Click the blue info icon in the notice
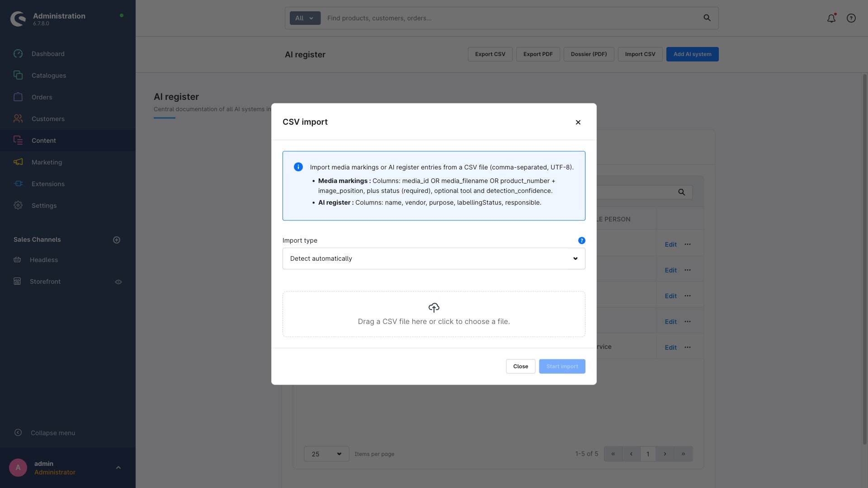Viewport: 868px width, 488px height. point(298,167)
